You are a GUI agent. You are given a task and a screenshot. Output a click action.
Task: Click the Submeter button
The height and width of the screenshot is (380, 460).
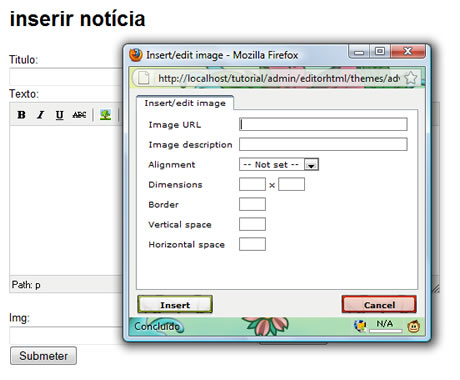pyautogui.click(x=43, y=356)
